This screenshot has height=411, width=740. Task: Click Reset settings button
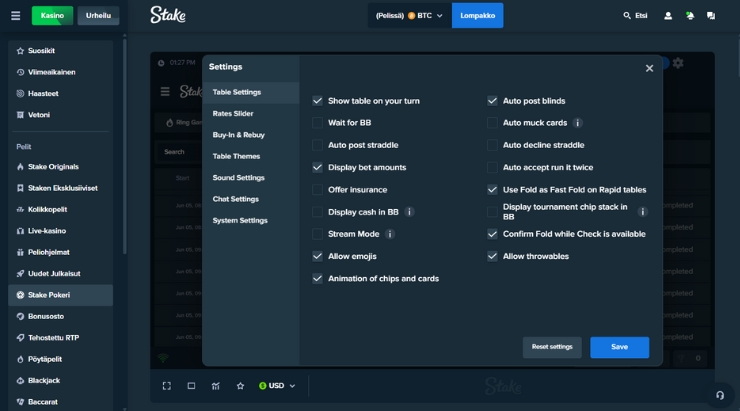(x=552, y=347)
